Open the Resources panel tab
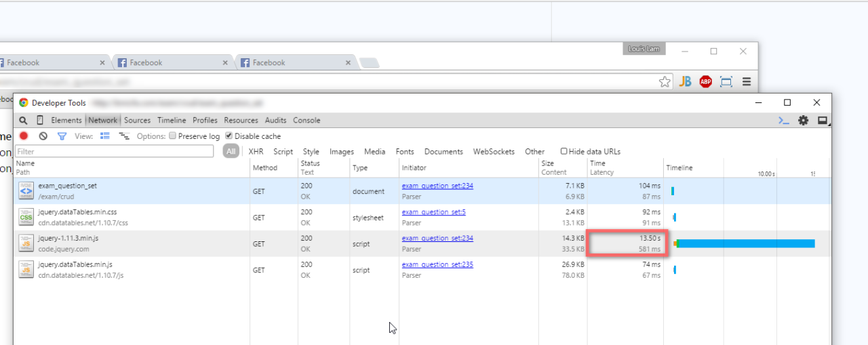868x345 pixels. (x=241, y=121)
